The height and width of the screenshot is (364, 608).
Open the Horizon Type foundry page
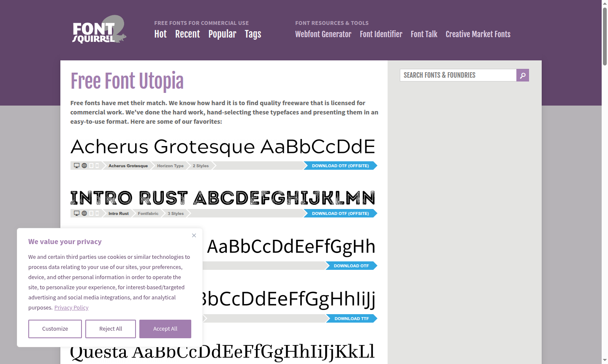pyautogui.click(x=170, y=166)
